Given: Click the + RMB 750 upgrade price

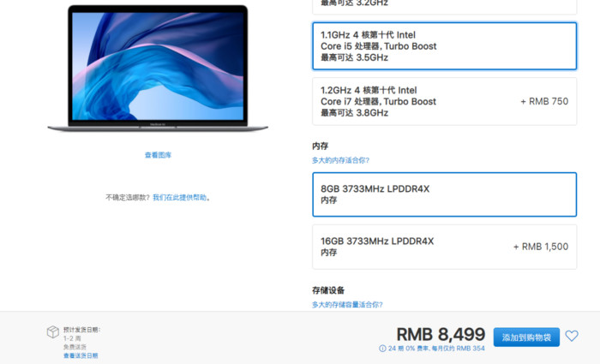Looking at the screenshot, I should [544, 101].
